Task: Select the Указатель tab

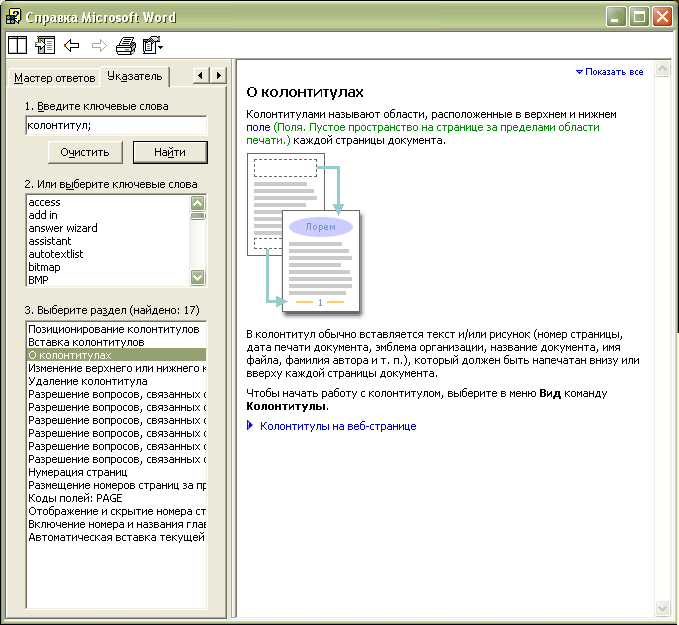Action: tap(135, 77)
